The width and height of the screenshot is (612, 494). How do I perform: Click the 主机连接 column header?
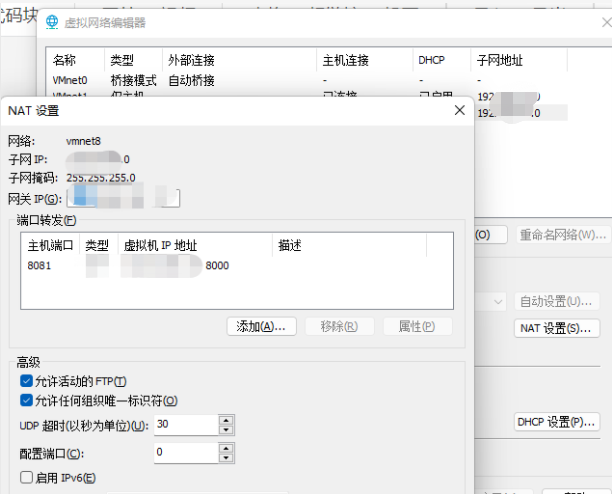point(365,60)
